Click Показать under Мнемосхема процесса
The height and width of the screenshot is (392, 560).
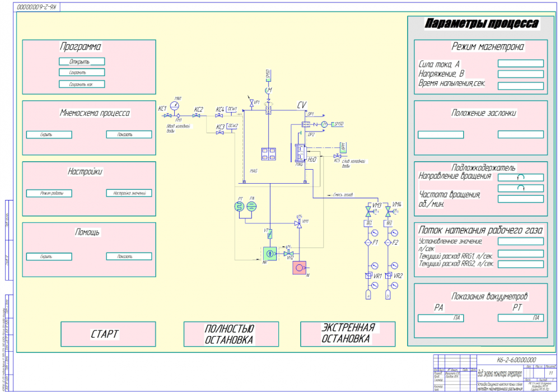pyautogui.click(x=129, y=134)
